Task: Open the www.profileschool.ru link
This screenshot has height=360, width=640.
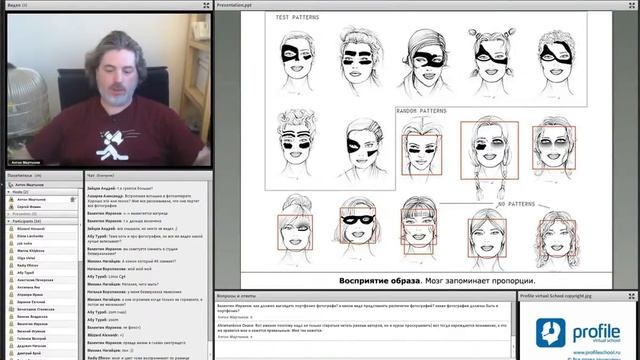Action: [x=596, y=352]
